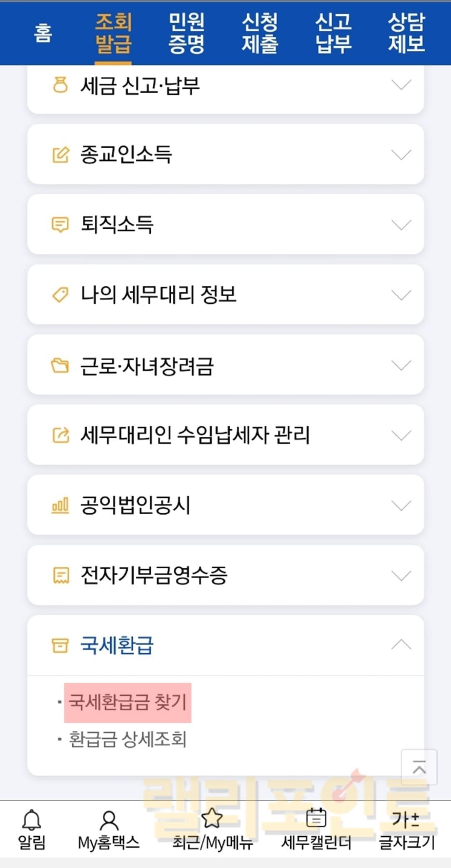
Task: Tap the 국세환급 box icon
Action: coord(60,645)
